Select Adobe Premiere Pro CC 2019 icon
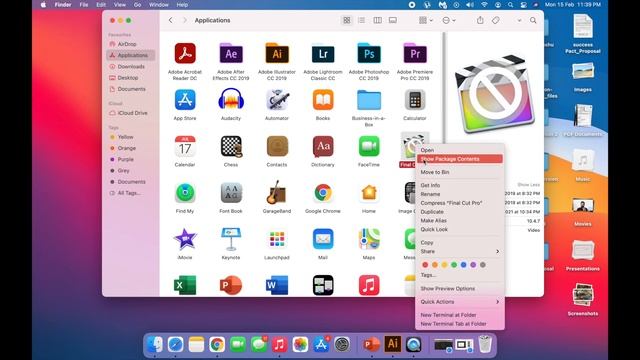640x360 pixels. coord(415,53)
